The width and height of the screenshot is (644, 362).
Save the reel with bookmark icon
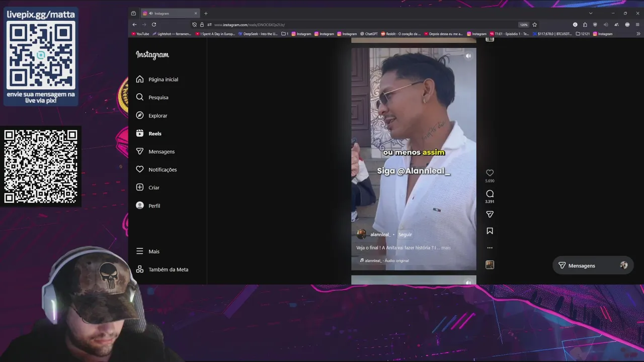pos(490,231)
